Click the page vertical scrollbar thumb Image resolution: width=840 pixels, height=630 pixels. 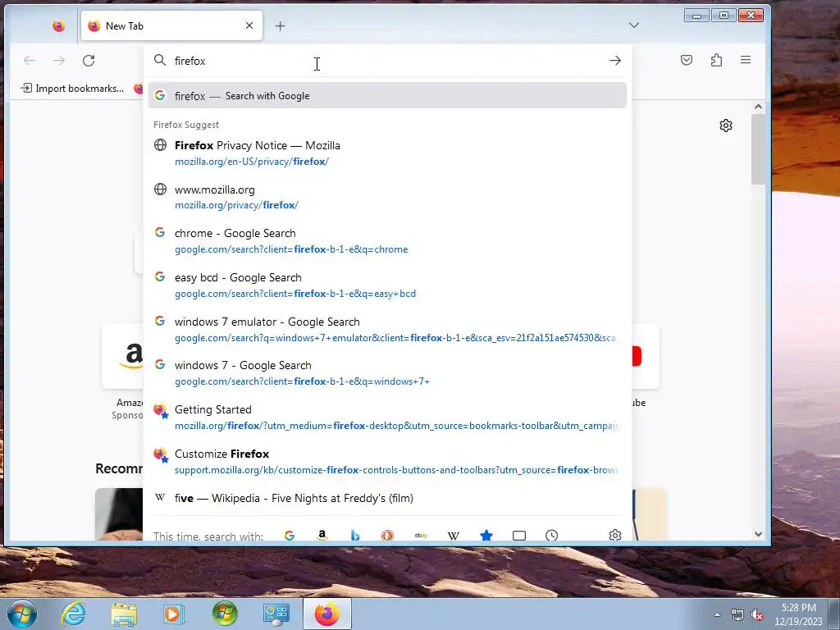click(x=758, y=149)
